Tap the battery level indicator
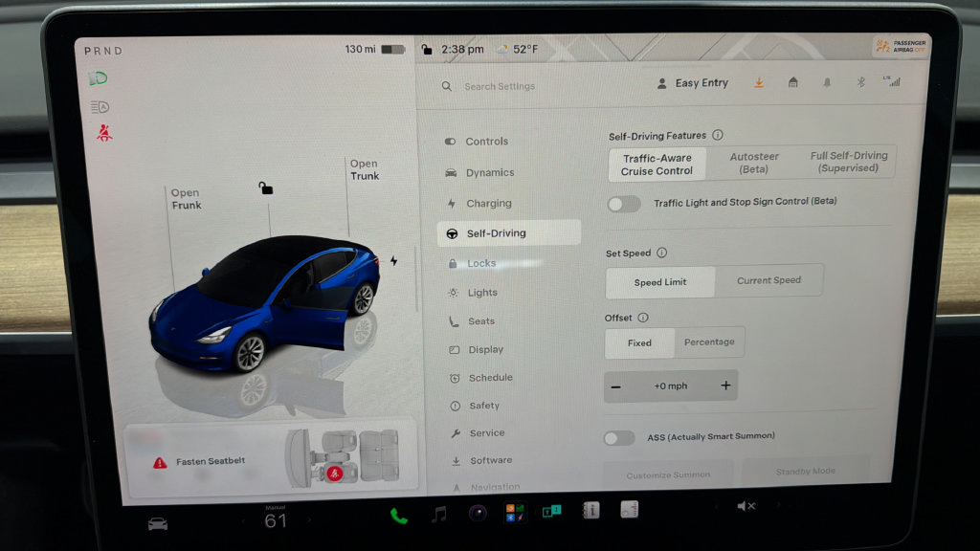 (393, 50)
